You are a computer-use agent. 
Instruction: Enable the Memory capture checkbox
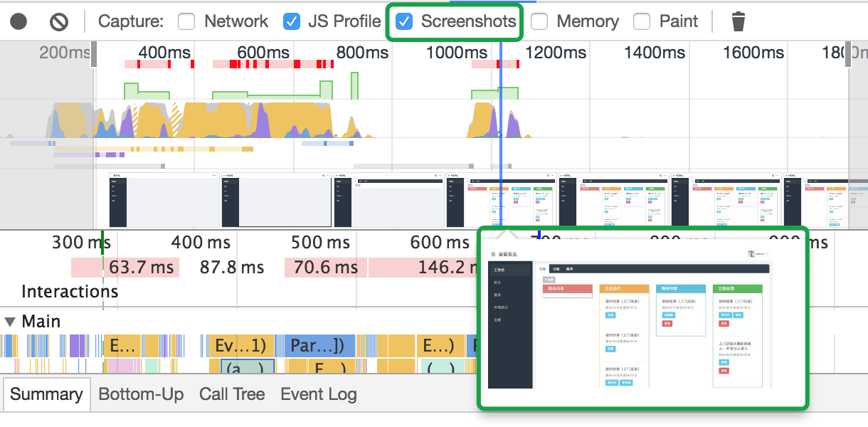539,21
